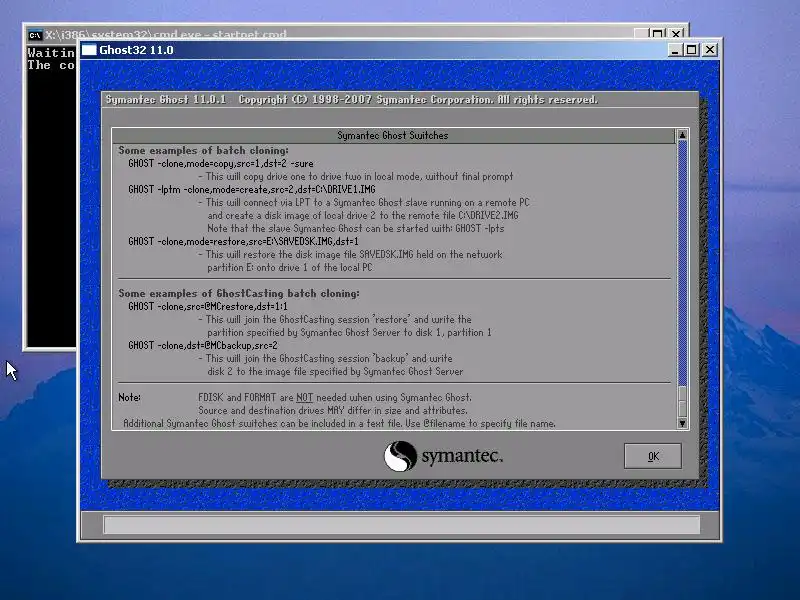This screenshot has width=800, height=600.
Task: Click 'disk 2 to the image file specified' line
Action: 335,371
